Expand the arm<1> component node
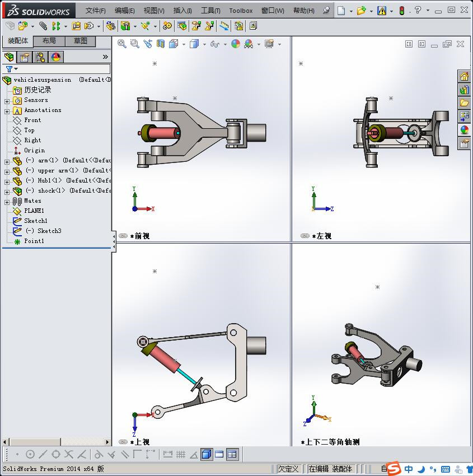 (7, 162)
